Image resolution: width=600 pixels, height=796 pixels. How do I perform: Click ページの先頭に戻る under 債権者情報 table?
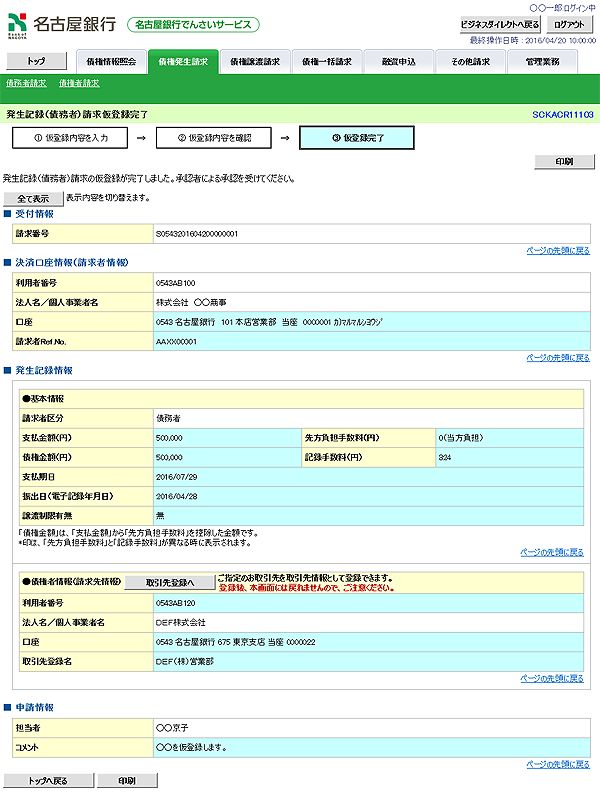pos(552,679)
